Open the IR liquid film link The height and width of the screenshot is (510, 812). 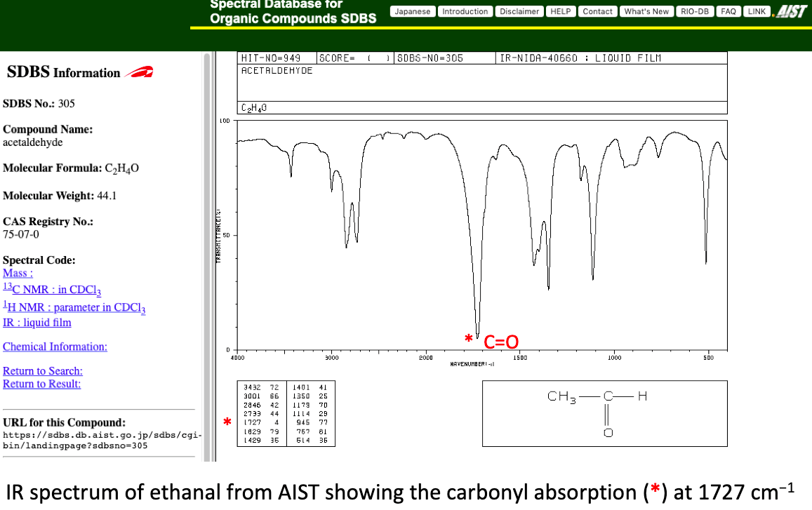[x=36, y=323]
